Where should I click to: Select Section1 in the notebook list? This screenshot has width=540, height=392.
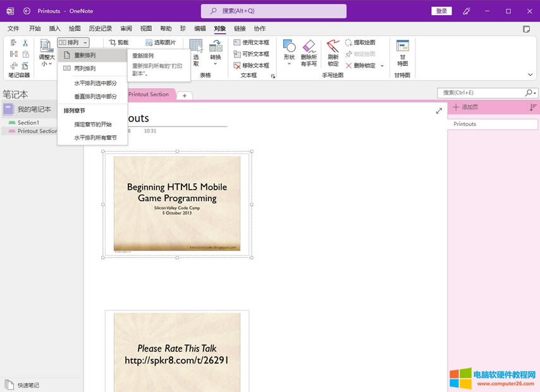point(28,123)
